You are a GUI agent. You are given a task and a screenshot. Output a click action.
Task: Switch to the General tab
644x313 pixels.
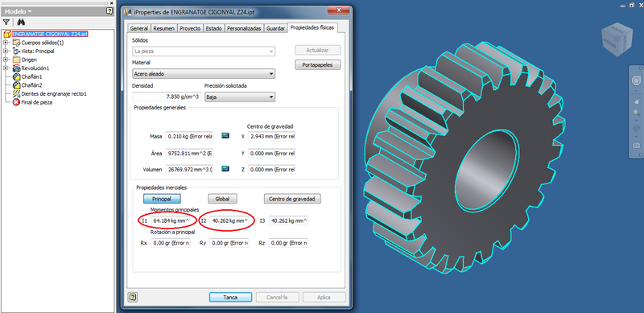point(138,28)
